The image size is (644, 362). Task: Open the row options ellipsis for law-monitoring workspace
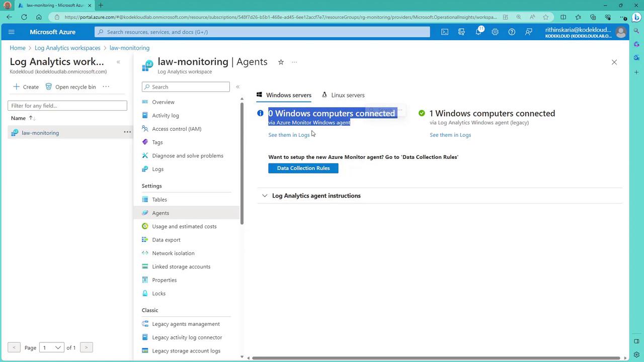(127, 132)
